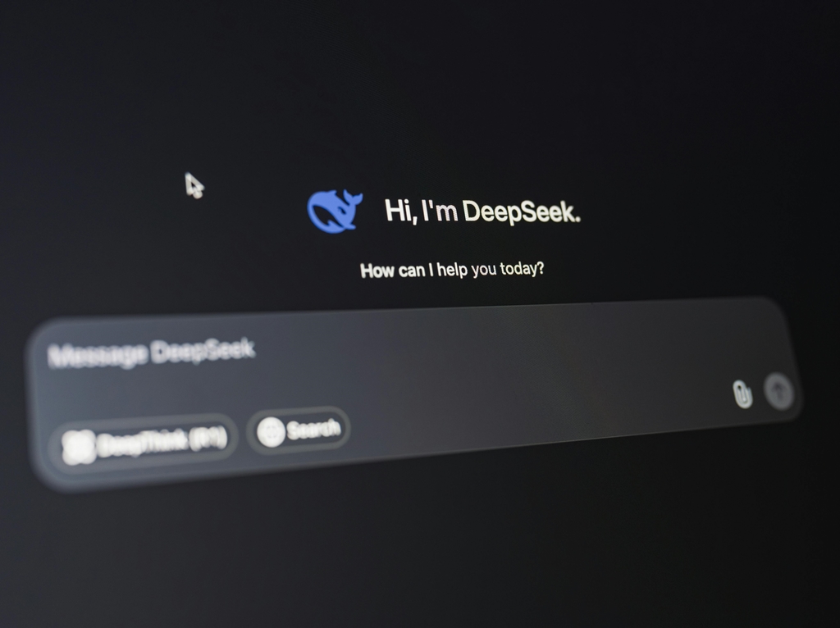The height and width of the screenshot is (628, 840).
Task: Click the whale's tail on the logo
Action: click(354, 198)
